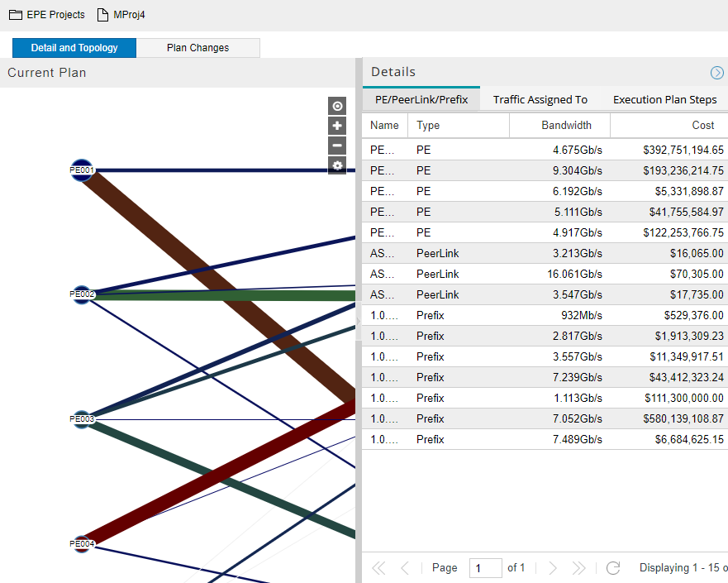728x583 pixels.
Task: Select the PE row with 9.304Gb/s
Action: click(545, 171)
